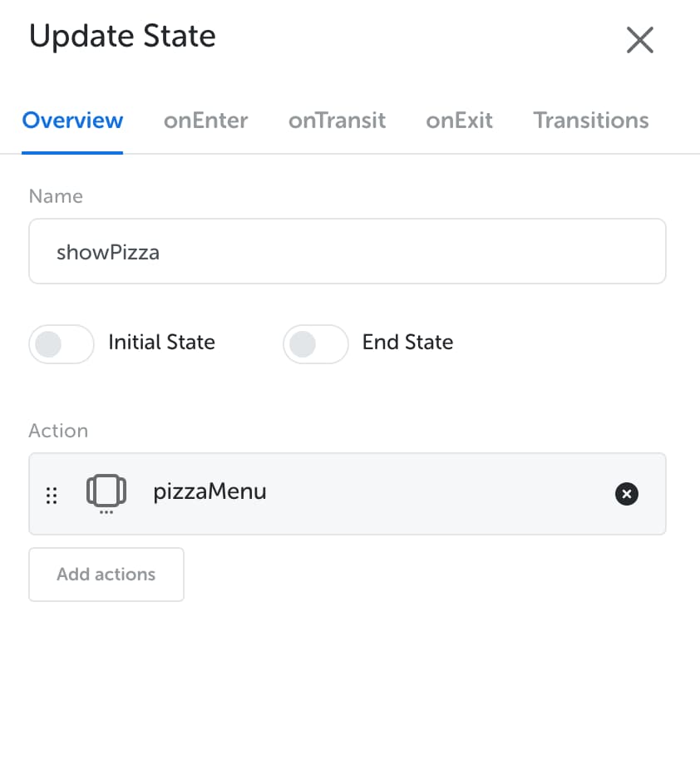Open the onTransit tab
Screen dimensions: 700x770
click(x=337, y=121)
